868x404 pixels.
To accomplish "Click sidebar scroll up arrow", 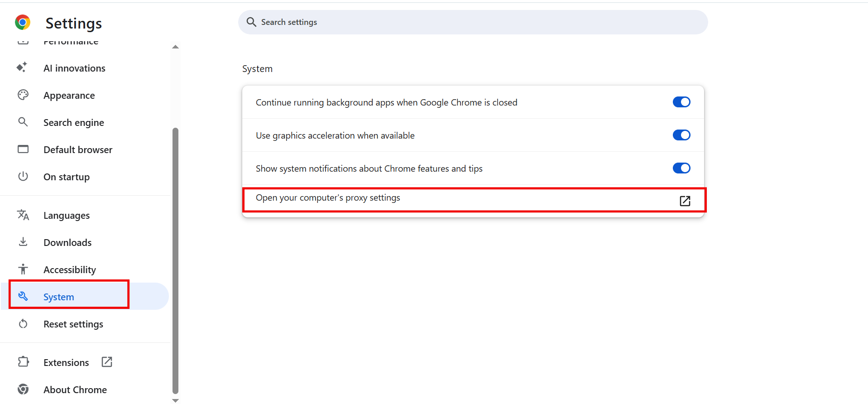I will coord(176,47).
